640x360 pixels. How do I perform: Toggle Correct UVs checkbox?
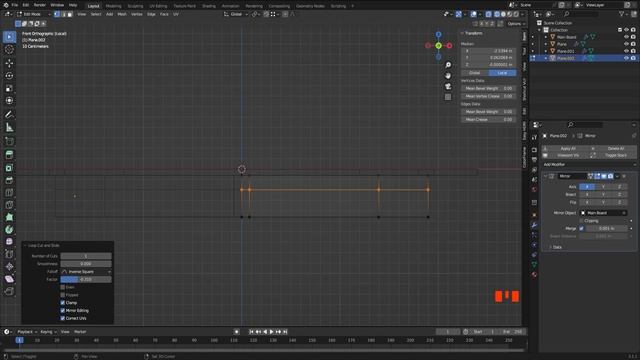pyautogui.click(x=62, y=318)
